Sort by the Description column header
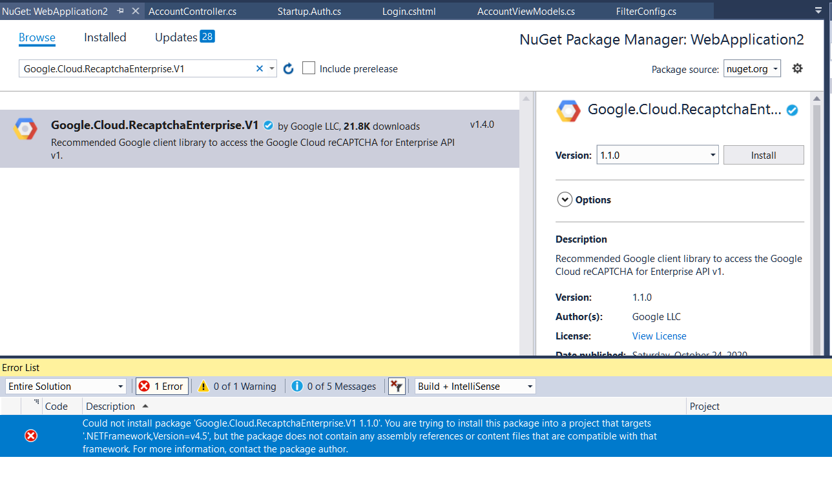This screenshot has height=504, width=832. [384, 407]
